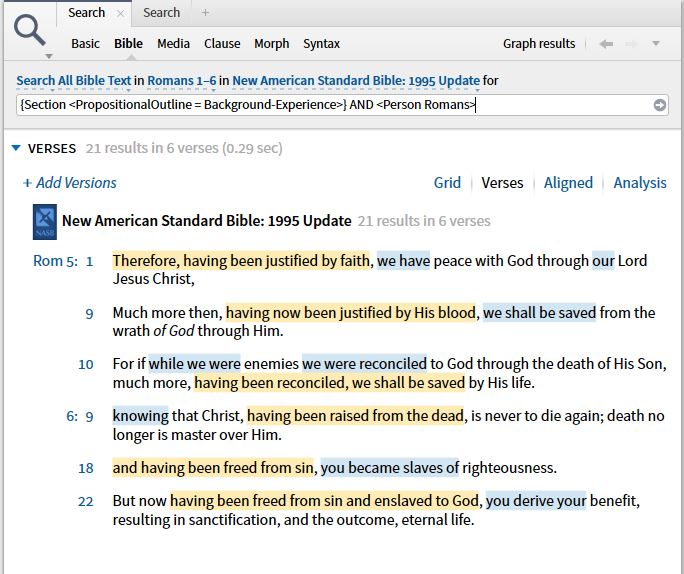
Task: Click the NASB resource cover thumbnail
Action: pyautogui.click(x=45, y=222)
